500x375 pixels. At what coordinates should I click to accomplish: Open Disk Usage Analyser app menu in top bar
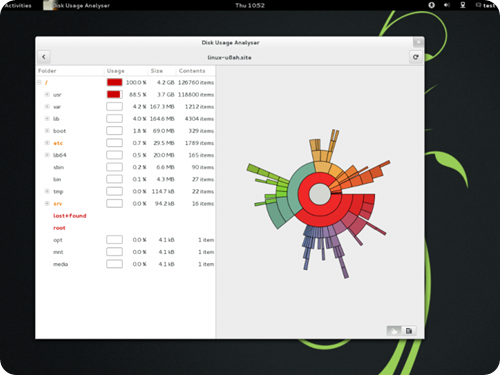coord(77,5)
